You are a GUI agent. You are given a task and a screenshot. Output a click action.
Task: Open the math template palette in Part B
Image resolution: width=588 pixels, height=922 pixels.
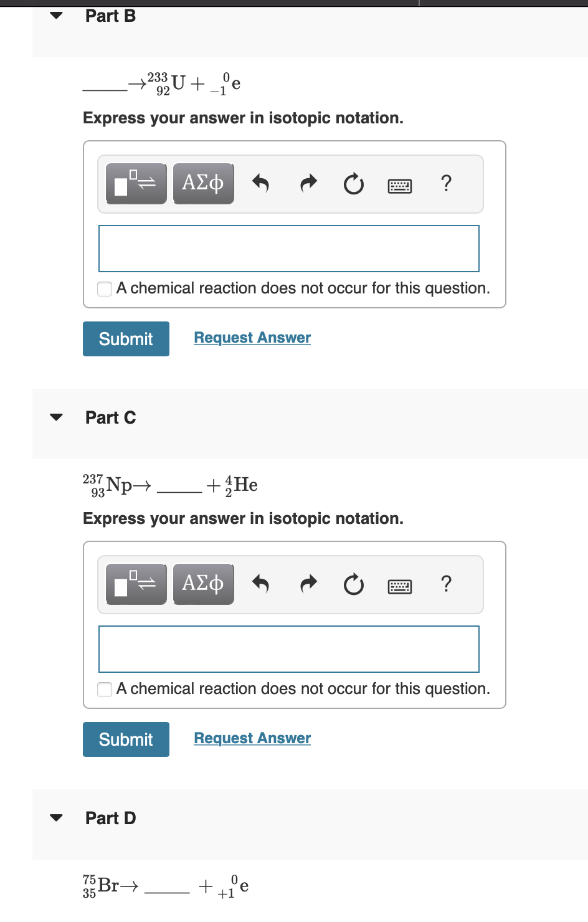click(x=136, y=183)
